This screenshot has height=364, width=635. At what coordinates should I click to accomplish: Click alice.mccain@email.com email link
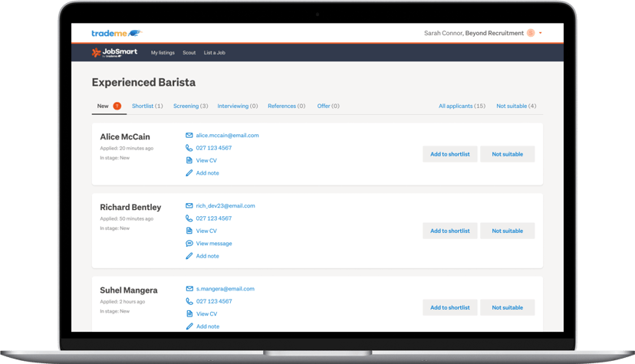(x=227, y=135)
